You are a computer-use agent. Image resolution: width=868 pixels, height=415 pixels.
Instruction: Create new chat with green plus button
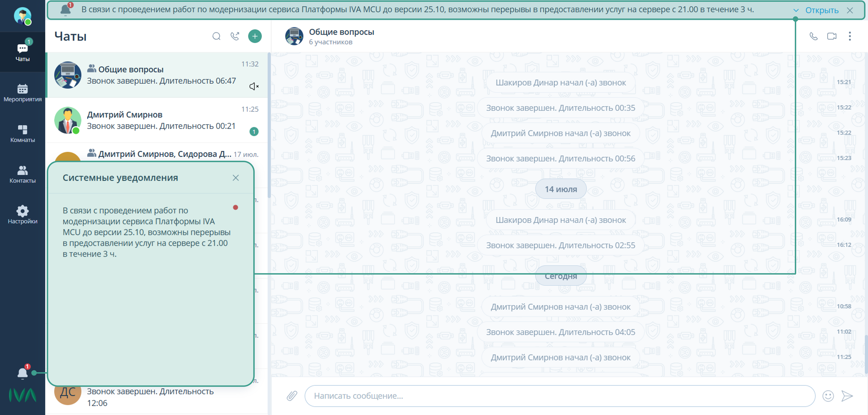255,36
